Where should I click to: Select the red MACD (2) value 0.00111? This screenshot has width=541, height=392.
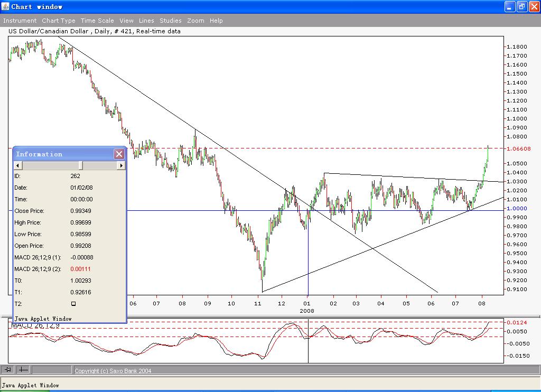[80, 269]
